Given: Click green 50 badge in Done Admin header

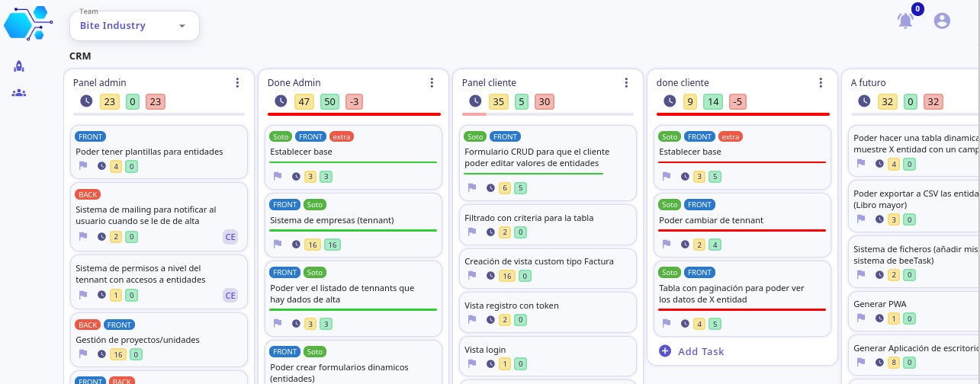Looking at the screenshot, I should pos(329,101).
